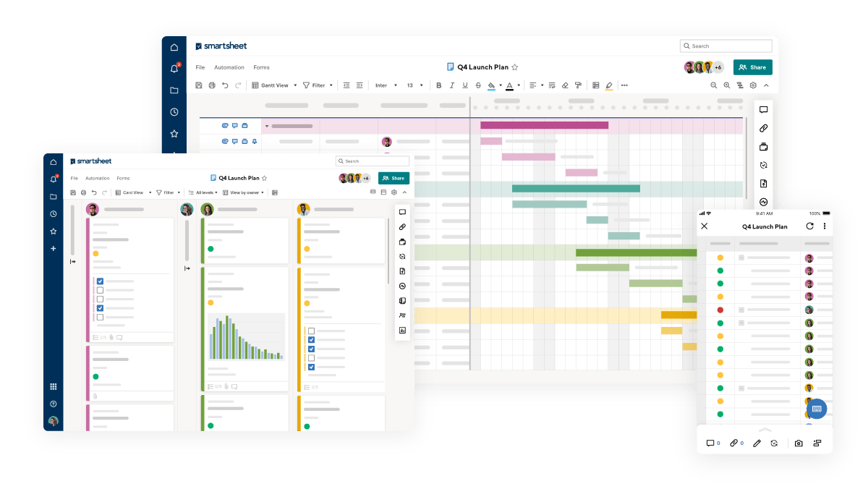
Task: Open Gantt View dropdown
Action: click(273, 85)
